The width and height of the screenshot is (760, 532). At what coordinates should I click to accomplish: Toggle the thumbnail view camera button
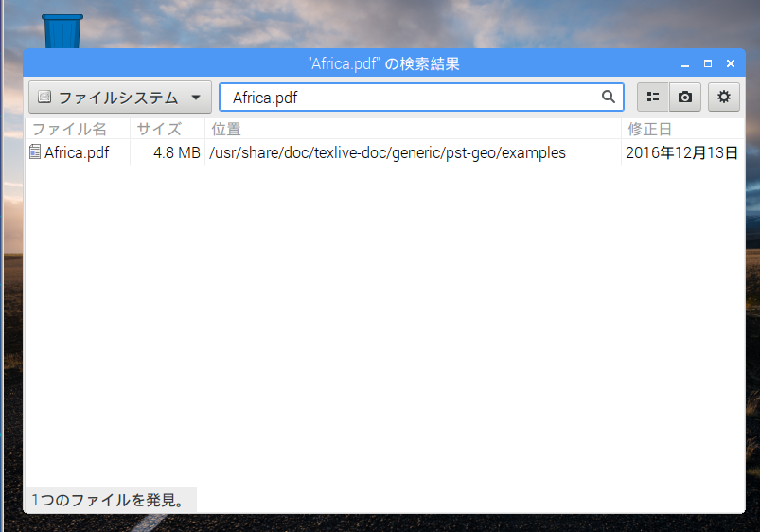685,97
